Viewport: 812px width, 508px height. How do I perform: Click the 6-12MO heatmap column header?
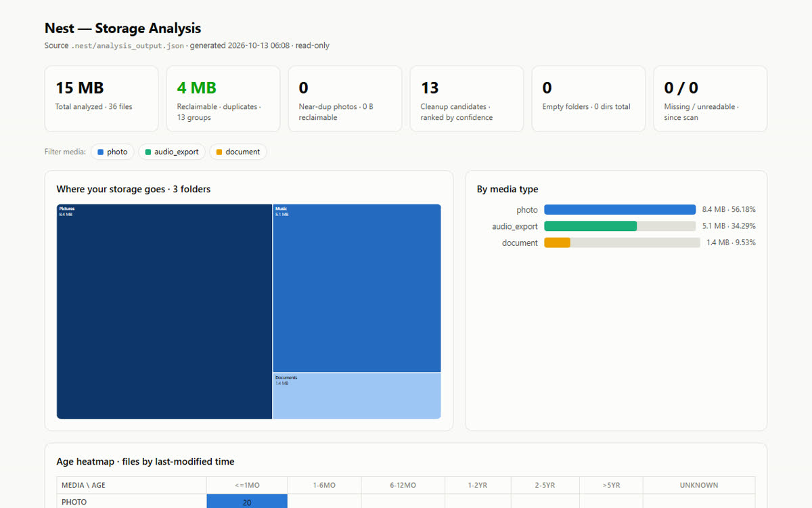point(403,485)
